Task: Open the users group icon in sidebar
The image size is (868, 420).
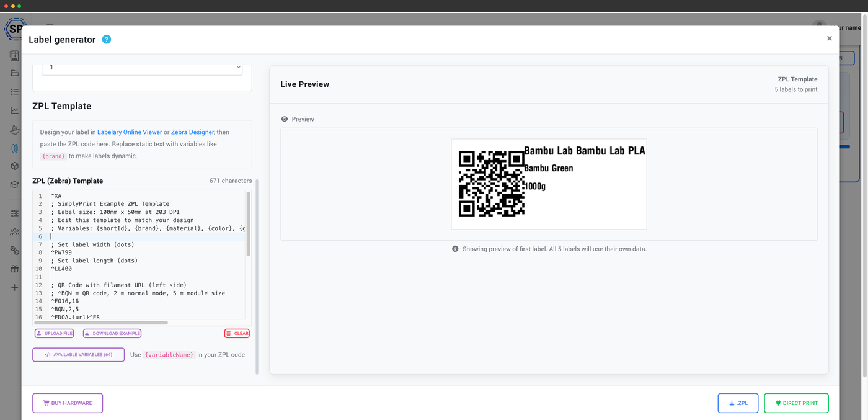Action: point(14,232)
